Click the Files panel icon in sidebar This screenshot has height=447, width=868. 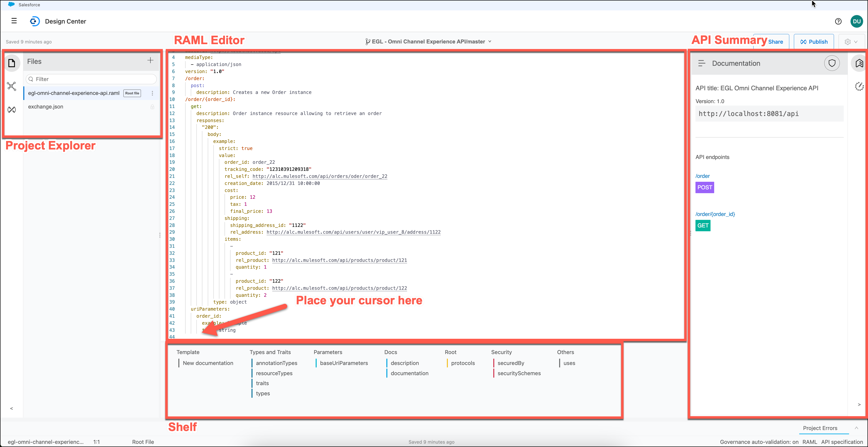pyautogui.click(x=12, y=63)
